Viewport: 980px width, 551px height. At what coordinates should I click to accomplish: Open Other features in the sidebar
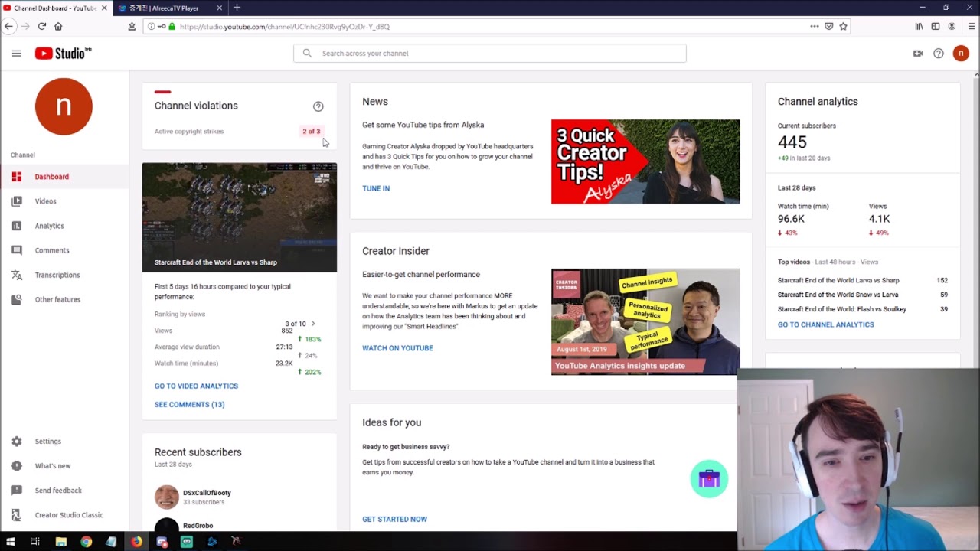coord(64,299)
